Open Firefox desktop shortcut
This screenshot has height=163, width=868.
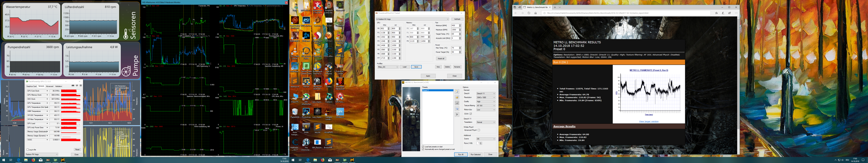[328, 82]
